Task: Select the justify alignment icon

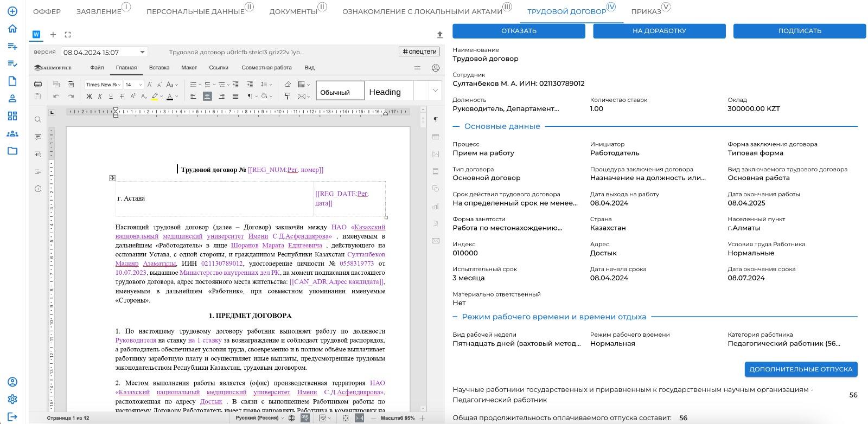Action: [x=235, y=97]
